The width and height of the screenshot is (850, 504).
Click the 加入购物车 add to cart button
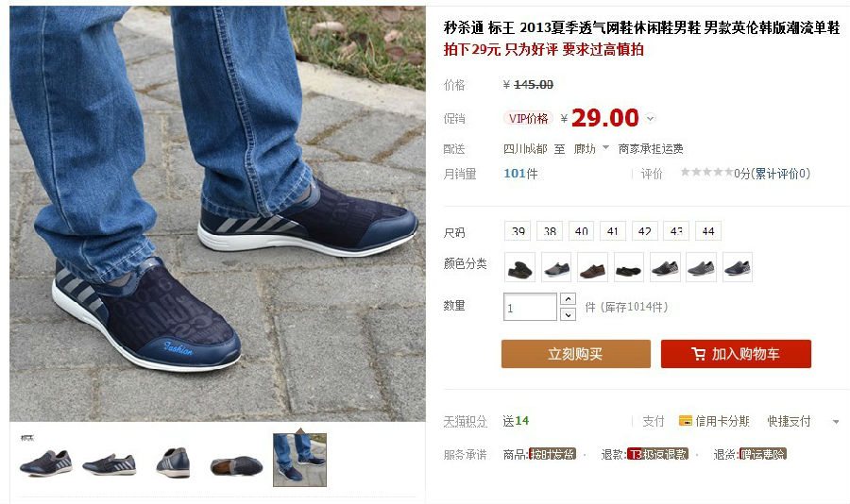[736, 354]
